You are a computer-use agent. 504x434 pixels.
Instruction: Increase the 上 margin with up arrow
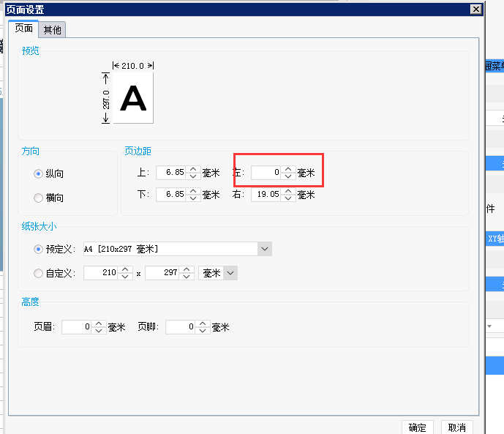click(x=193, y=169)
